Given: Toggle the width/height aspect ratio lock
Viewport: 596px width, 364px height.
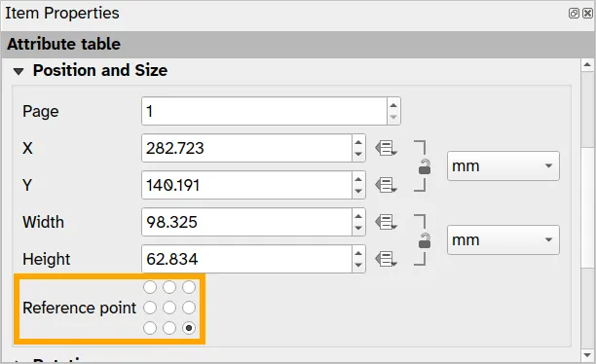Looking at the screenshot, I should click(x=425, y=241).
